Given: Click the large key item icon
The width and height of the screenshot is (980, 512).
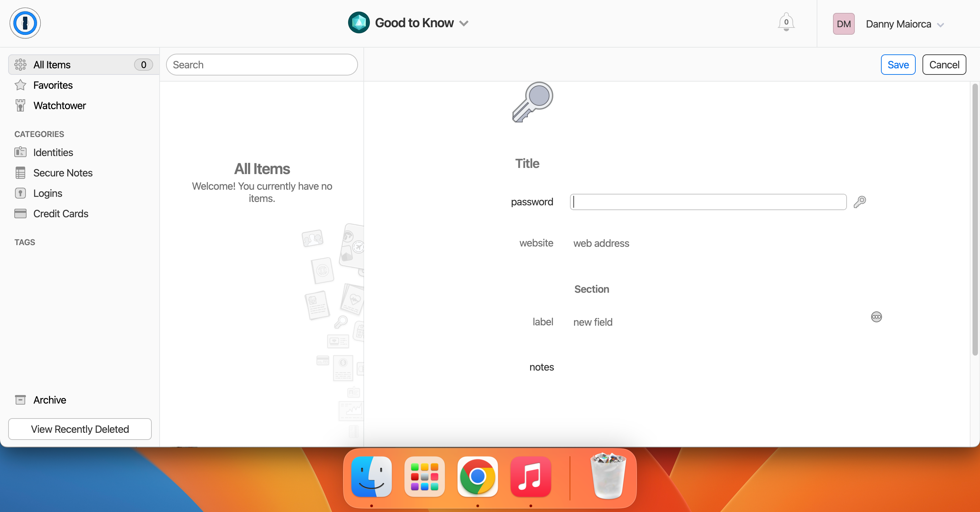Looking at the screenshot, I should pyautogui.click(x=532, y=102).
